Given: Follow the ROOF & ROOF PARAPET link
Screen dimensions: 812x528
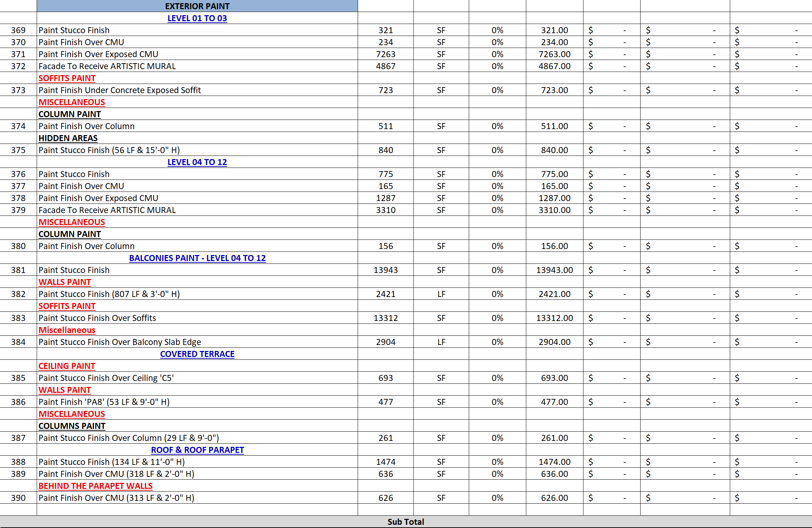Looking at the screenshot, I should pyautogui.click(x=197, y=450).
